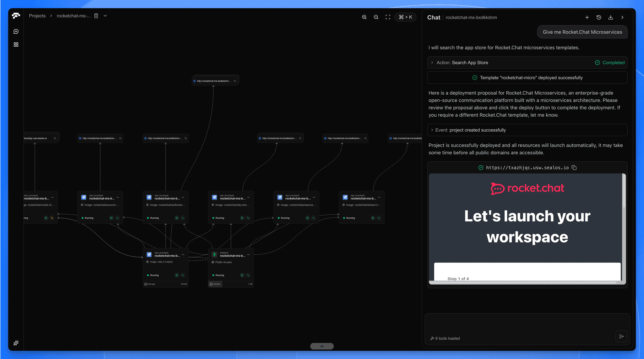Click the Storage footer on nats:2.4-alpine card
644x359 pixels.
click(x=166, y=284)
